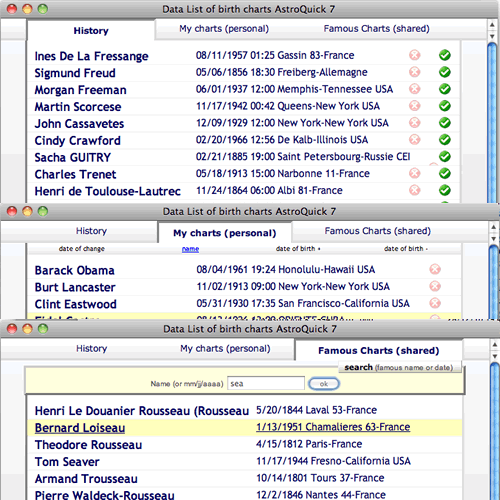The image size is (500, 500).
Task: Click active Famous Charts (shared) tab in bottom window
Action: click(x=379, y=351)
